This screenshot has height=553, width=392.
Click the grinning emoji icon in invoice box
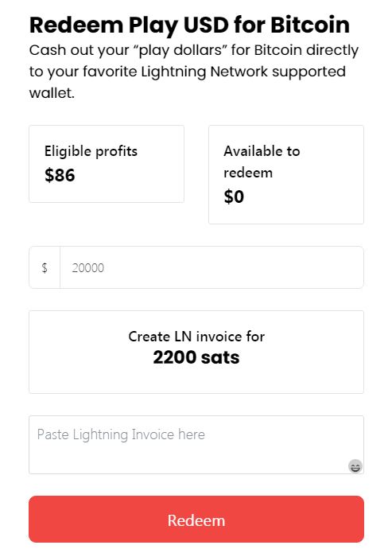(x=355, y=466)
